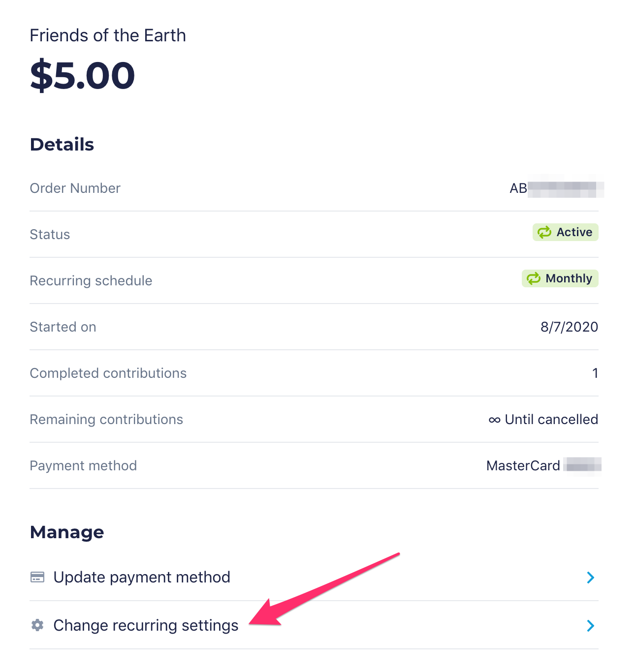Image resolution: width=636 pixels, height=672 pixels.
Task: Click the Until cancelled remaining contributions text
Action: click(x=551, y=420)
